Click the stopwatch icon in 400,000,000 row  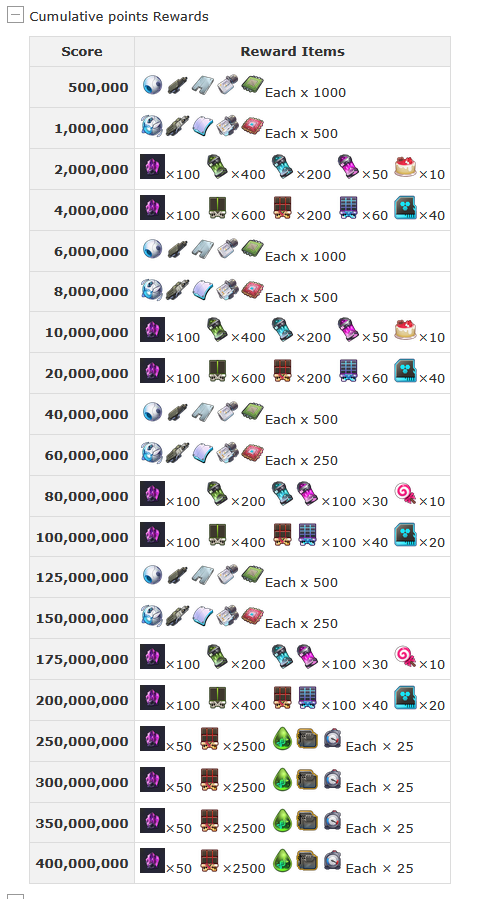tap(332, 860)
